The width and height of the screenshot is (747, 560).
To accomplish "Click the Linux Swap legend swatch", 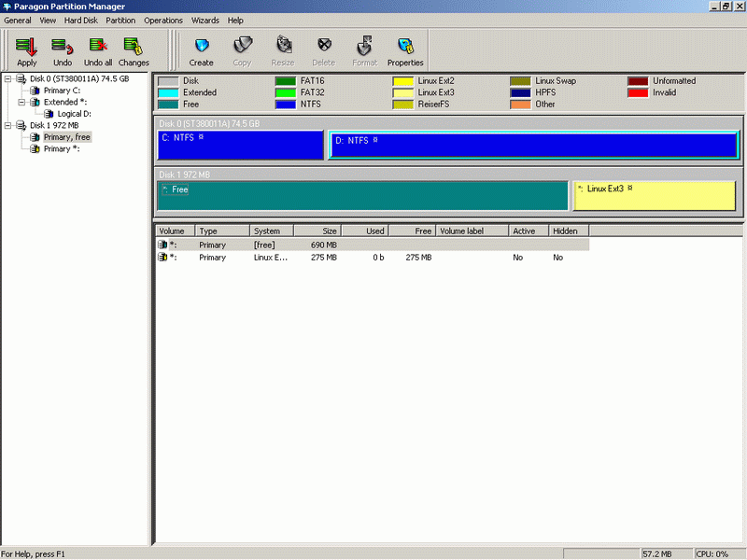I will [x=520, y=81].
